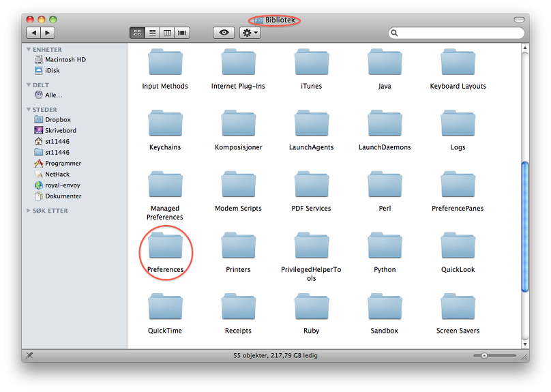
Task: Expand the SØK ETTER sidebar section
Action: coord(29,211)
